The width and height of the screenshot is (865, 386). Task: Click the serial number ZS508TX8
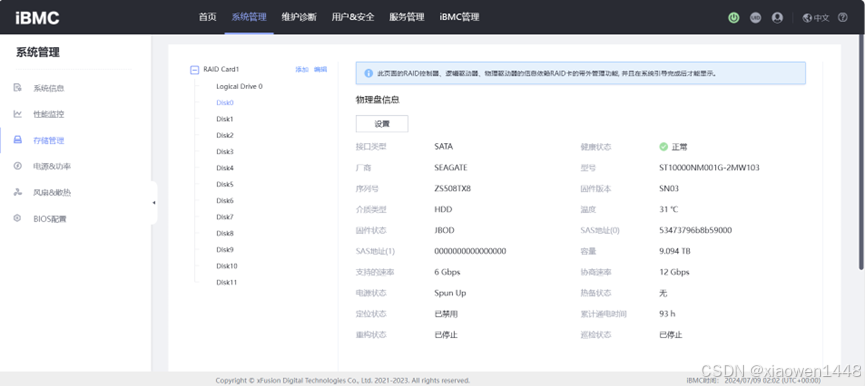click(x=452, y=189)
